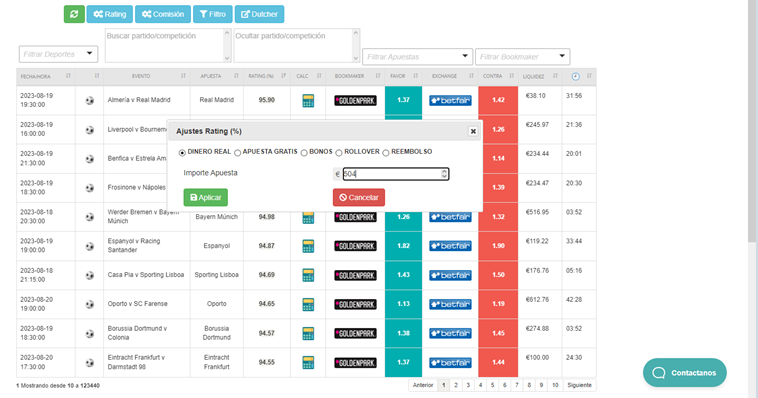Click Betfair logo in Borussia Dortmund row
Viewport: 758px width, 398px height.
click(450, 333)
